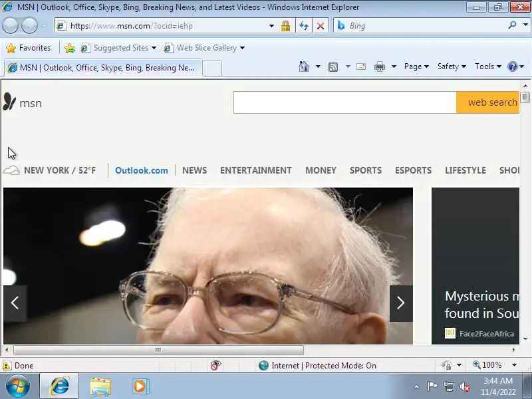The image size is (532, 399).
Task: Click the magnifier search icon
Action: pyautogui.click(x=512, y=25)
